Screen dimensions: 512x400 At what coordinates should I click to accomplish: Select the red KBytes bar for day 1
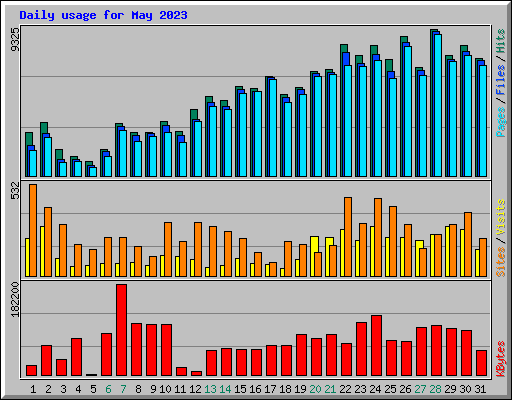click(x=31, y=371)
